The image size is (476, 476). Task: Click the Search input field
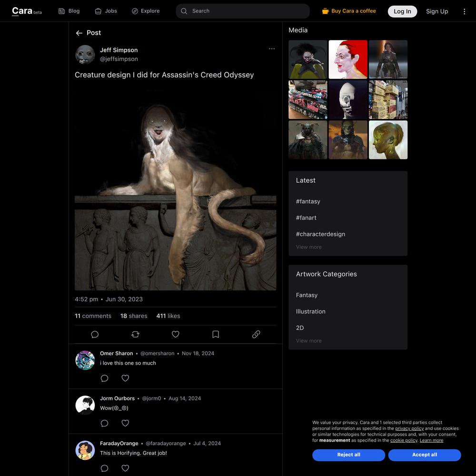[x=243, y=11]
